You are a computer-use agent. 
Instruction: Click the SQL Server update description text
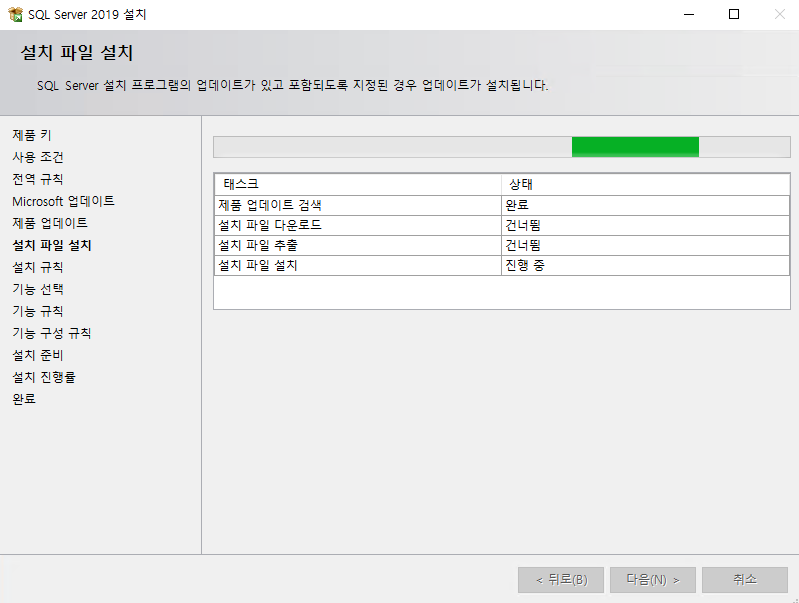(x=292, y=85)
